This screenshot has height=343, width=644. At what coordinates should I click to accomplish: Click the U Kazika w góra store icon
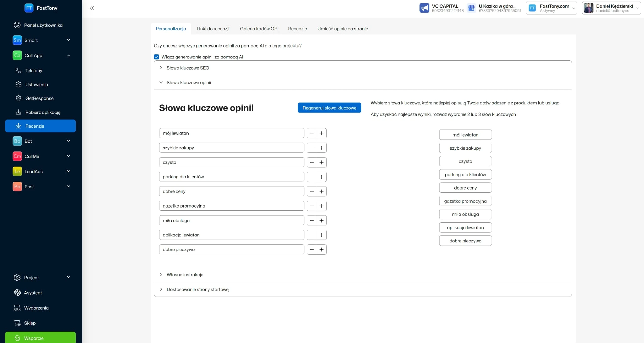click(471, 8)
